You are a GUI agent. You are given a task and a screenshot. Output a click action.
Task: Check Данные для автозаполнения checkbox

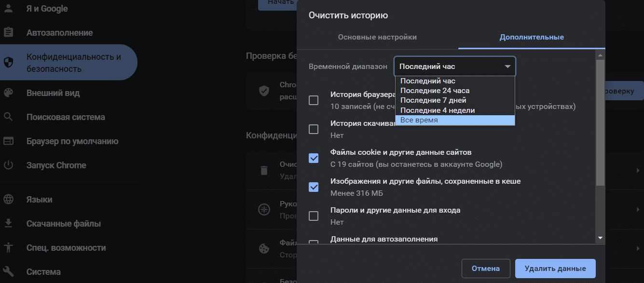[314, 242]
